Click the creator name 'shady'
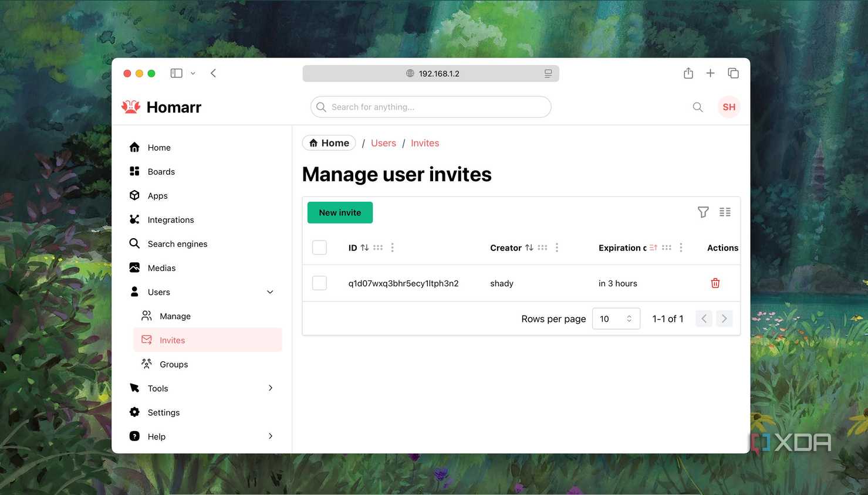Screen dimensions: 868x495 click(x=502, y=283)
